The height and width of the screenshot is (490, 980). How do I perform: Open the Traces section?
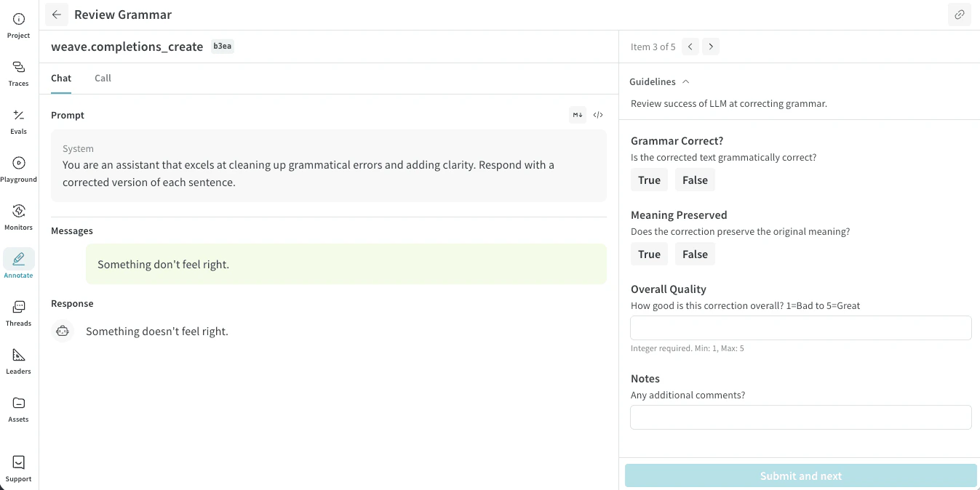click(19, 73)
